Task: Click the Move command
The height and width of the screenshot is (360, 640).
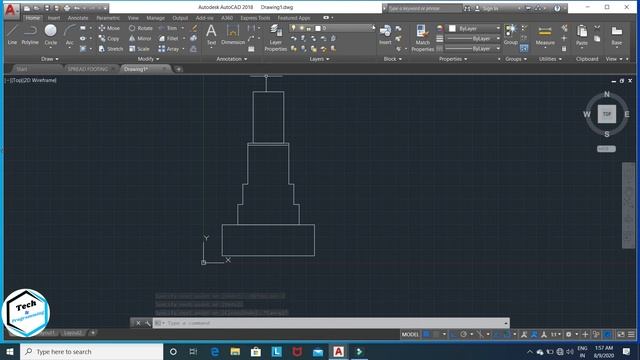Action: pyautogui.click(x=109, y=28)
